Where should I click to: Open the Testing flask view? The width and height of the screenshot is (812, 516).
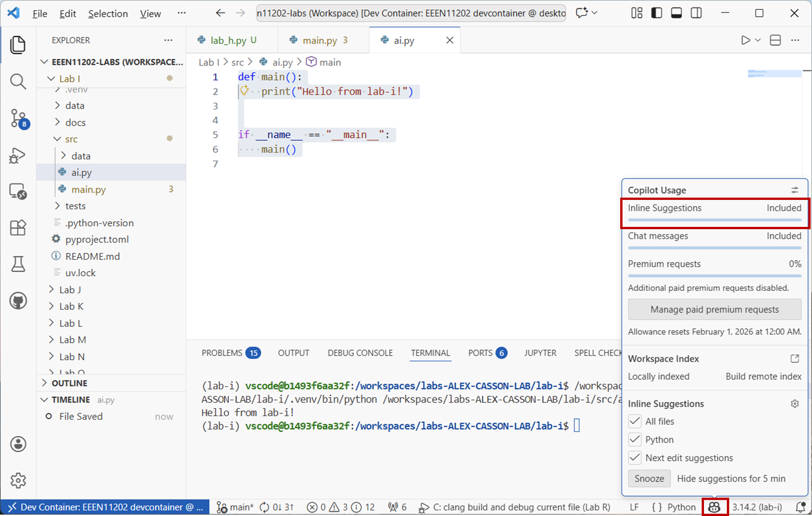point(18,264)
